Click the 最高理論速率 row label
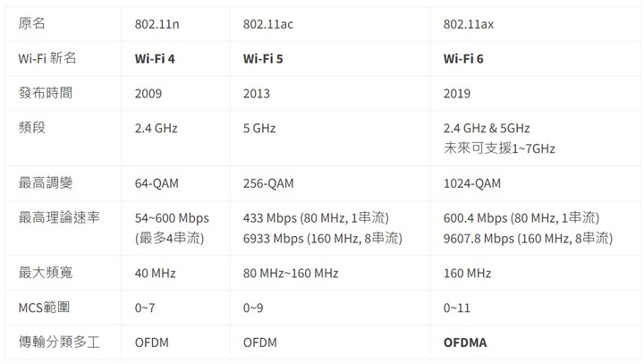644x364 pixels. pos(59,217)
